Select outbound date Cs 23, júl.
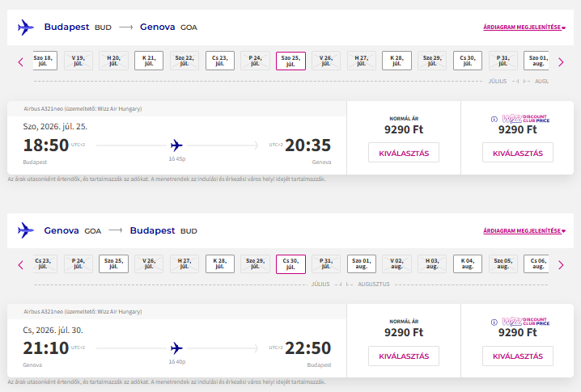 220,61
